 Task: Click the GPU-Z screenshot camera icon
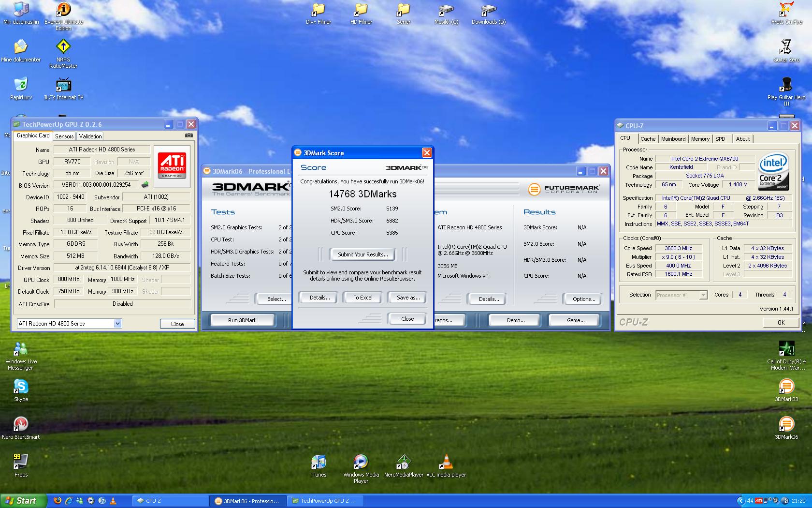coord(189,136)
